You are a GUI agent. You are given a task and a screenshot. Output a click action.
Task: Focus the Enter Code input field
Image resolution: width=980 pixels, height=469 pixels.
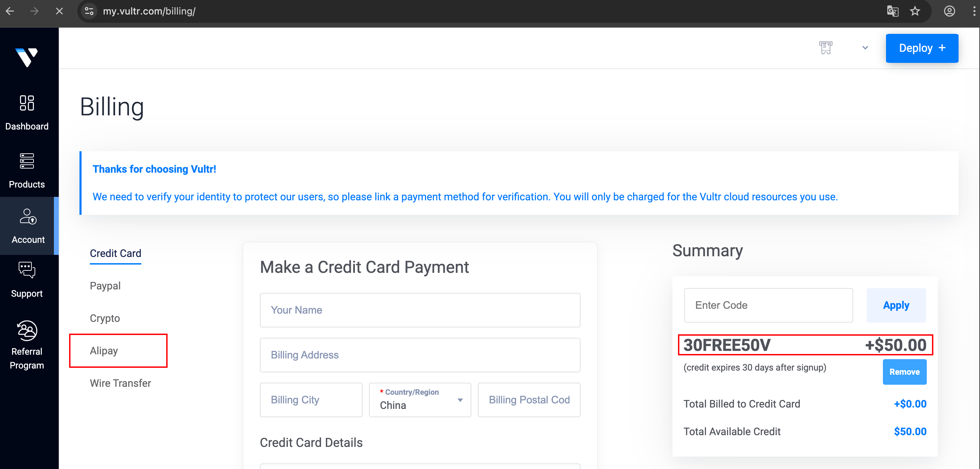pos(768,305)
